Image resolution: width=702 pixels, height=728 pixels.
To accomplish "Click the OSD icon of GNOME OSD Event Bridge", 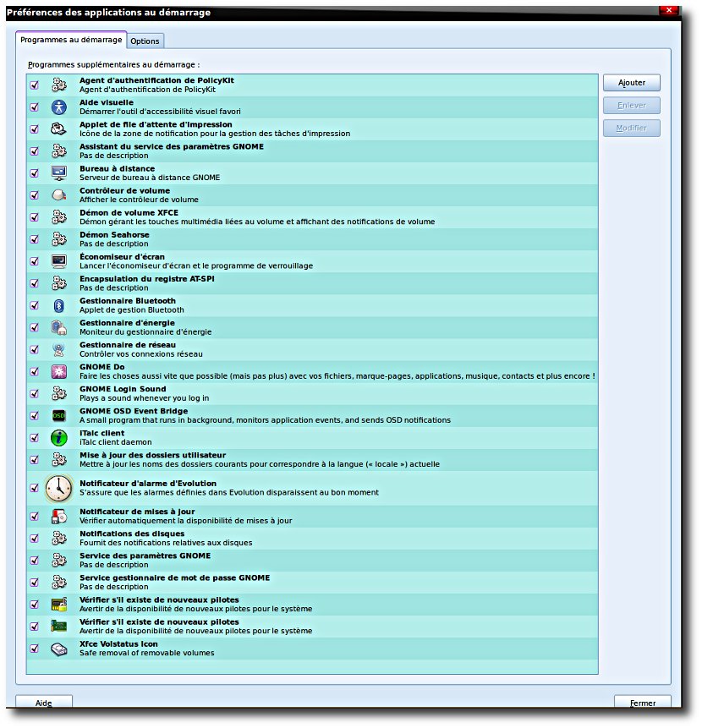I will coord(59,415).
